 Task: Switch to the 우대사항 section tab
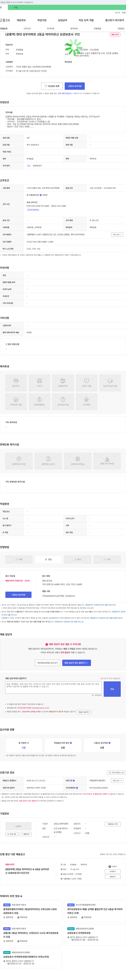click(51, 29)
